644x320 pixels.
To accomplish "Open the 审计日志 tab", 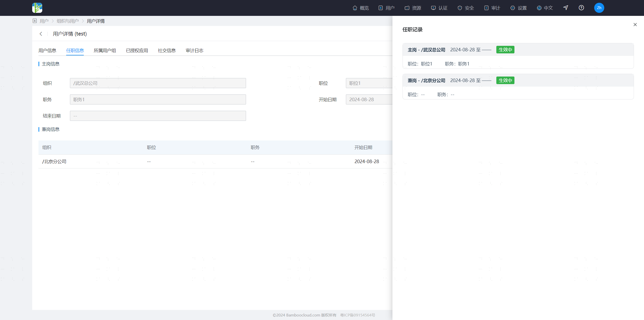I will pyautogui.click(x=194, y=51).
